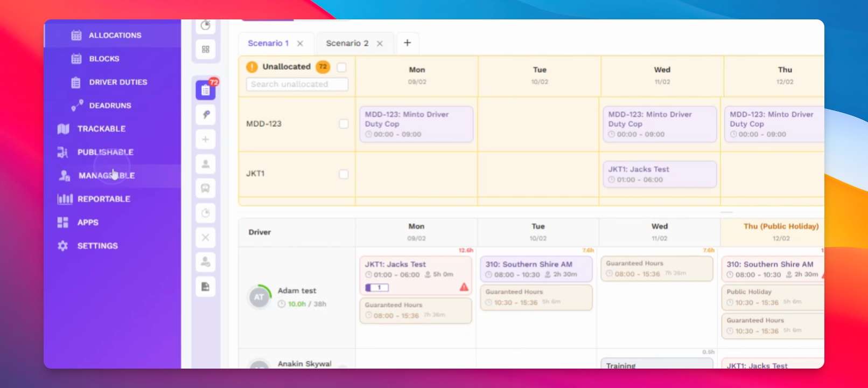Click red warning triangle on JKT1 shift

point(464,287)
